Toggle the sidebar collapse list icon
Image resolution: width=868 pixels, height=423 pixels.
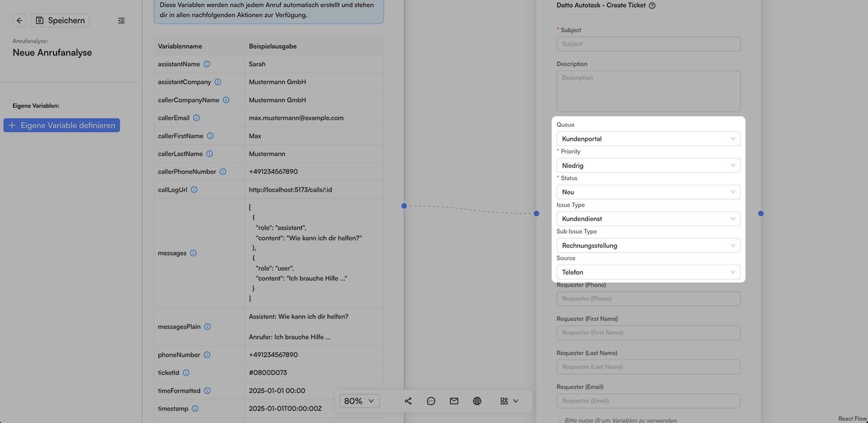click(x=121, y=21)
